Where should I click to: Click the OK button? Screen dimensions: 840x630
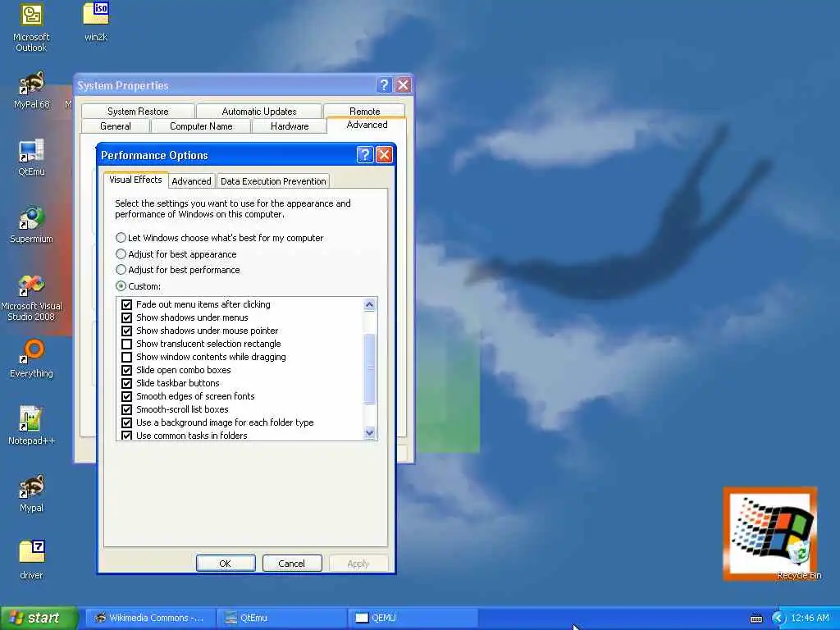tap(226, 563)
